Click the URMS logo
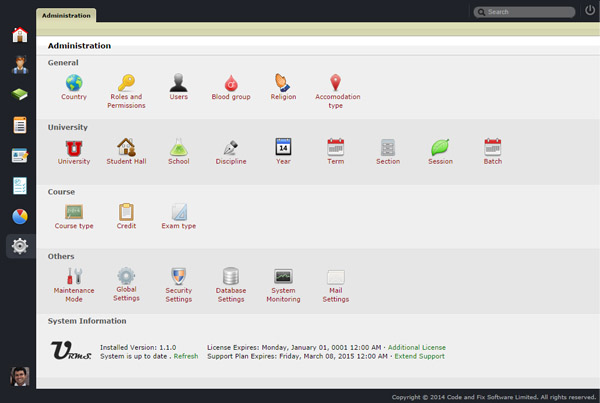The height and width of the screenshot is (403, 600). (x=71, y=350)
